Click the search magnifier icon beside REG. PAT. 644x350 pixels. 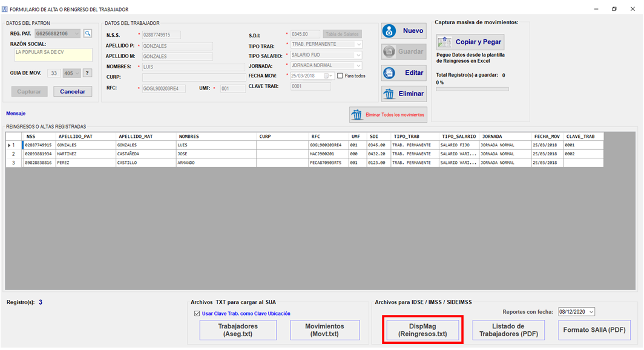pos(88,34)
